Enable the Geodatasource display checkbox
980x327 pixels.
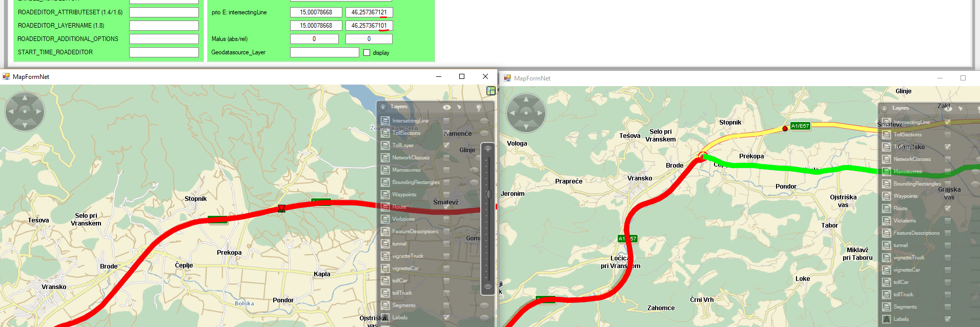[x=366, y=53]
